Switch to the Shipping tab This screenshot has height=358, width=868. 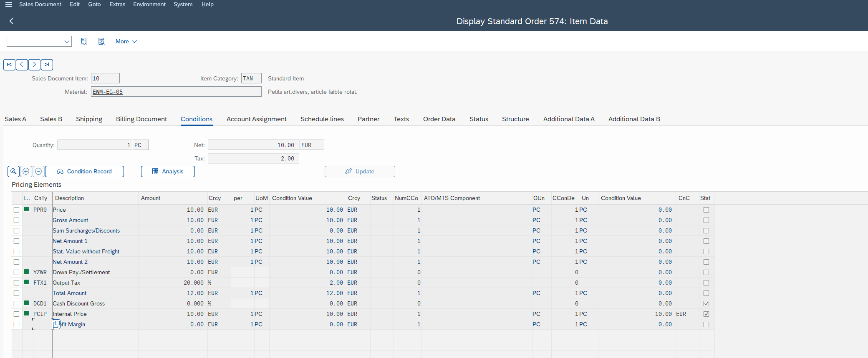coord(89,119)
